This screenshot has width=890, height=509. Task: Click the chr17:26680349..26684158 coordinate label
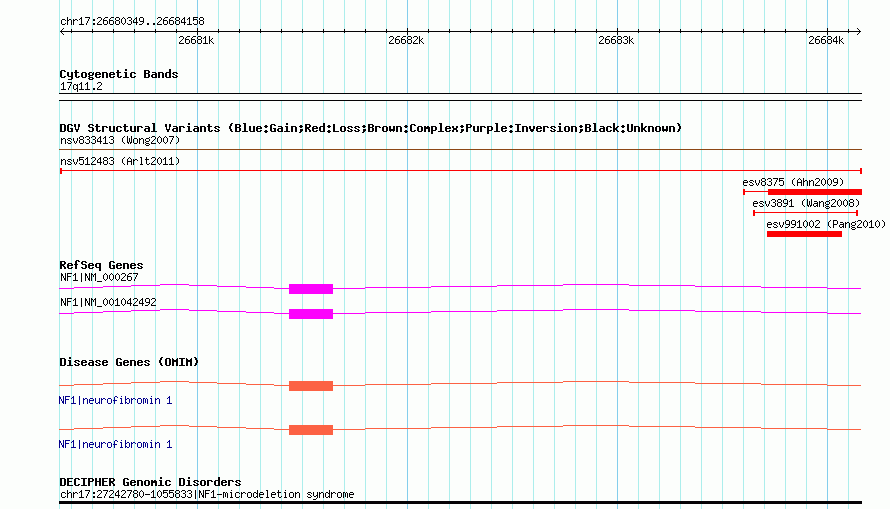click(x=132, y=22)
